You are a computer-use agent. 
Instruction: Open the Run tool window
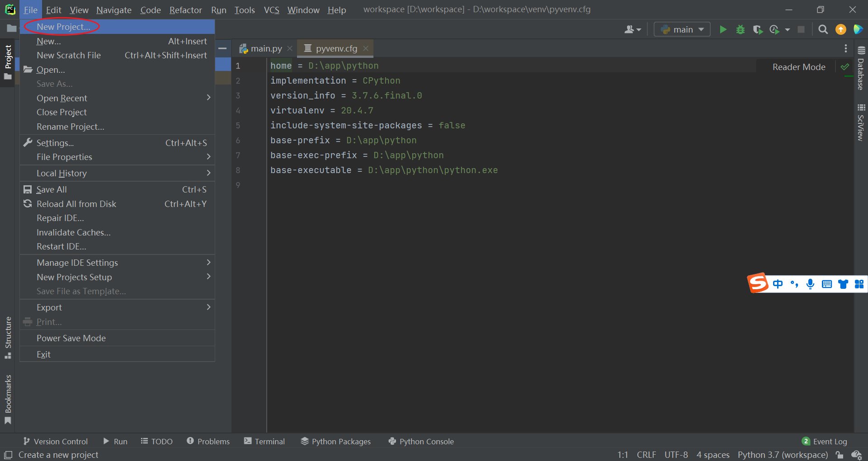point(115,442)
